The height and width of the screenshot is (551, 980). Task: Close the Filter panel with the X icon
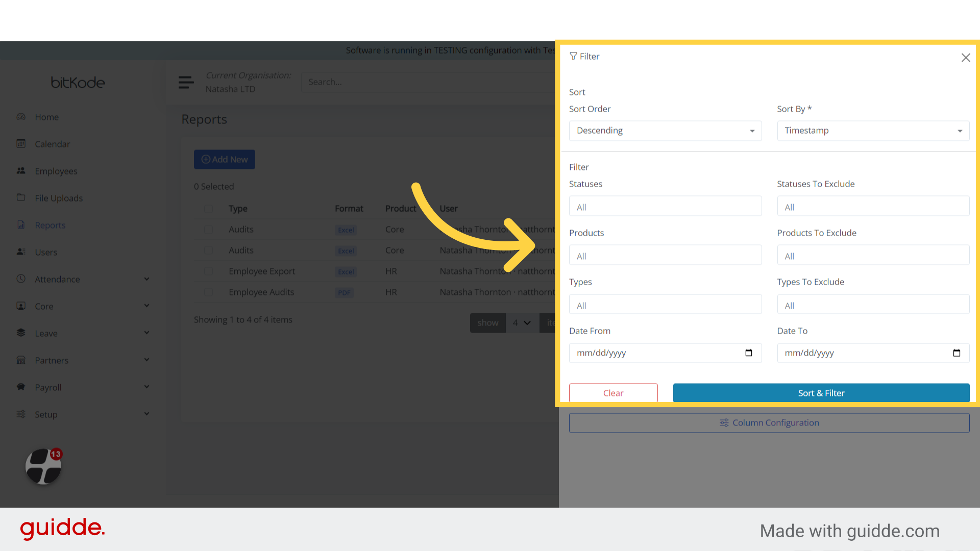(965, 58)
